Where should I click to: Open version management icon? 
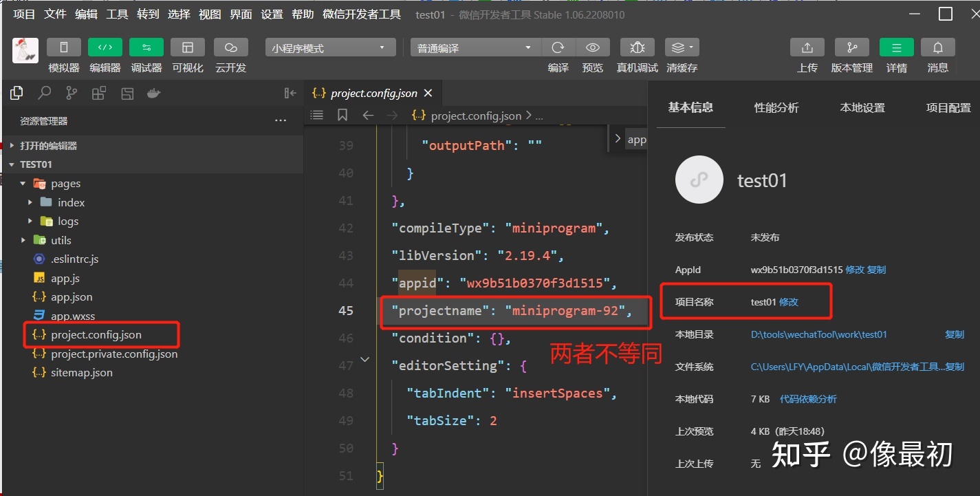point(851,47)
